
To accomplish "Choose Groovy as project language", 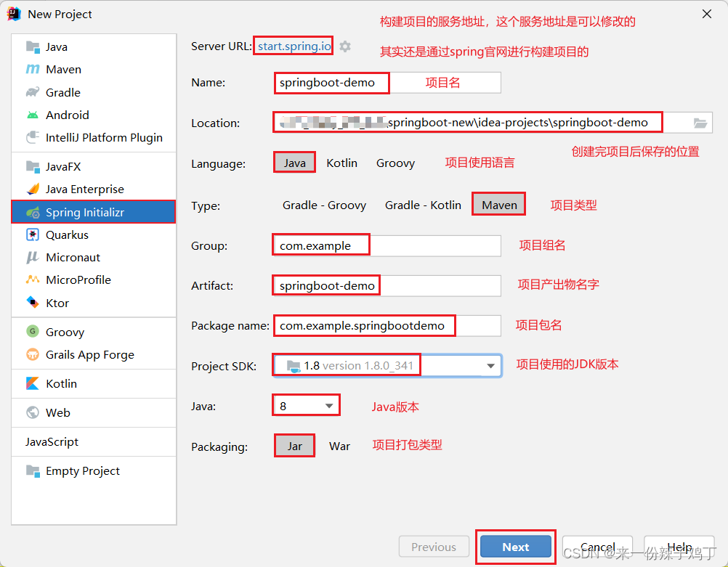I will [x=395, y=163].
